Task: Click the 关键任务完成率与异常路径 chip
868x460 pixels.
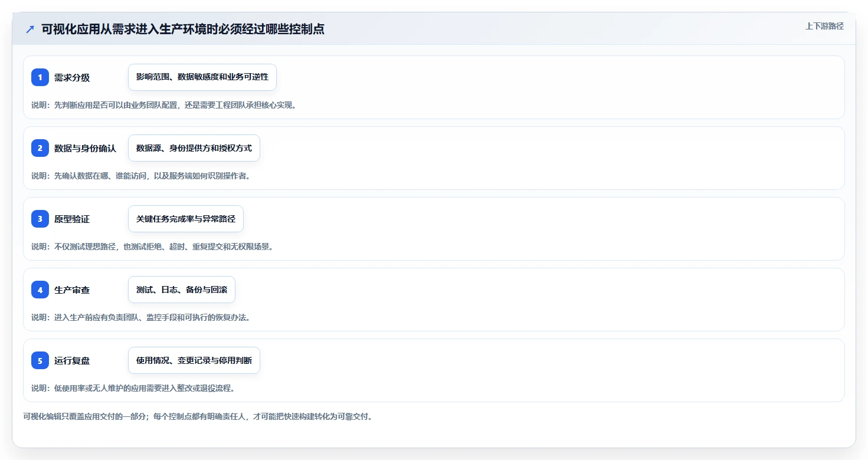Action: (x=186, y=219)
